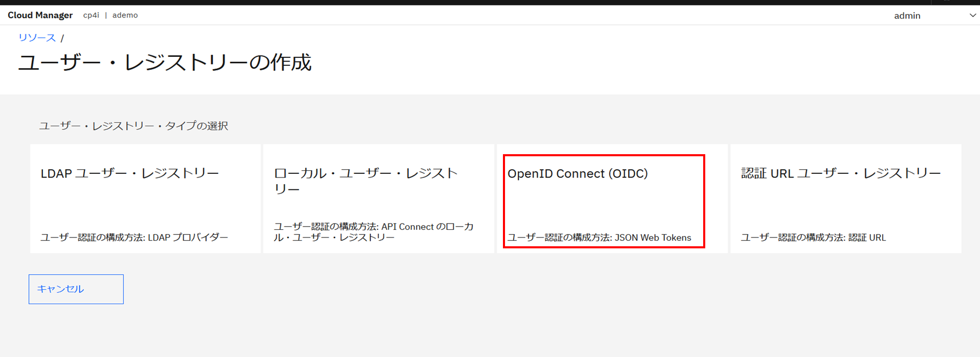Click the キャンセル button
The image size is (980, 357).
click(x=76, y=289)
